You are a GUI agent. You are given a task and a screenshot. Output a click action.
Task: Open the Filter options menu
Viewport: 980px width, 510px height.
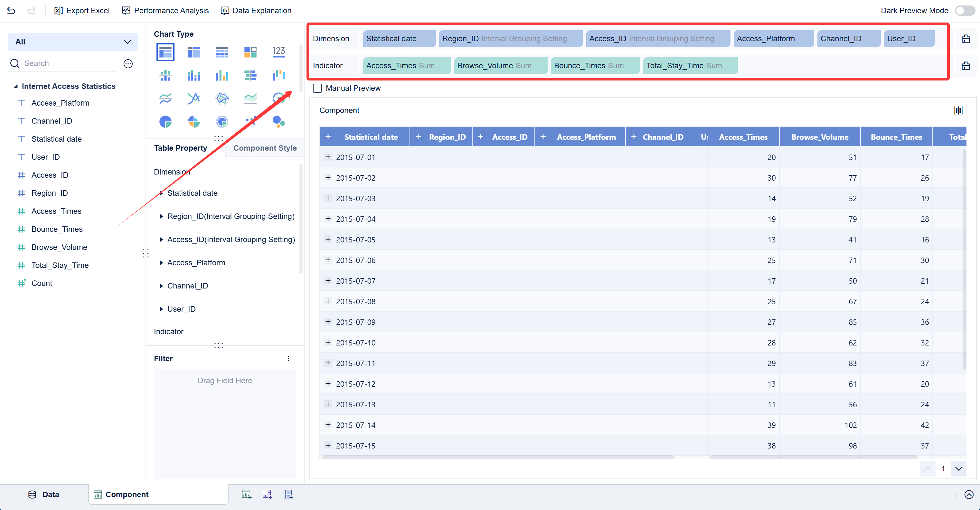click(x=288, y=358)
